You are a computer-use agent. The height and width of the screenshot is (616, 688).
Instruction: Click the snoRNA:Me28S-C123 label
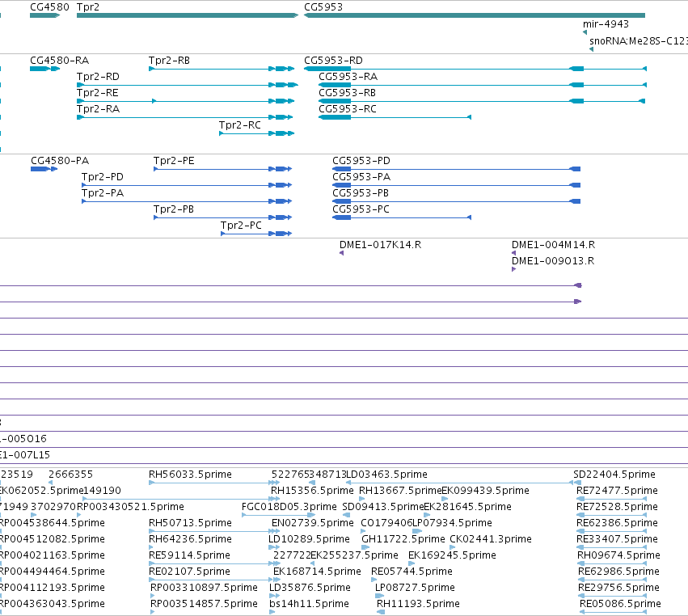(x=639, y=41)
